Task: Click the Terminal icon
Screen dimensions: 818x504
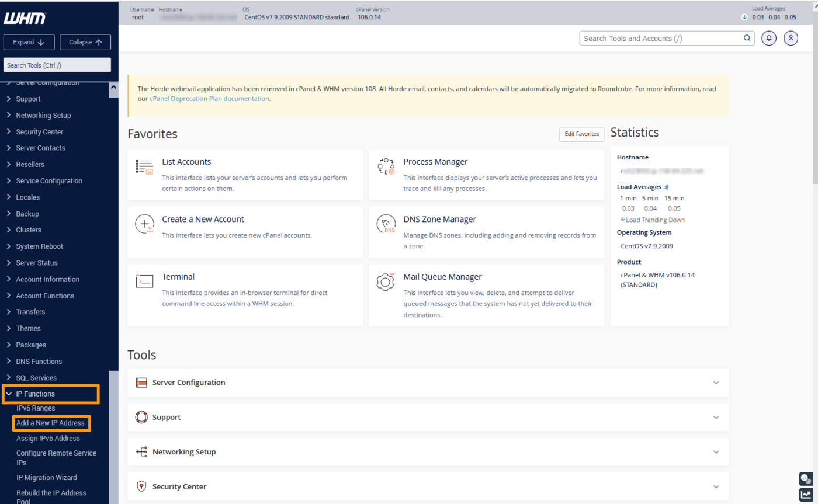Action: [144, 281]
